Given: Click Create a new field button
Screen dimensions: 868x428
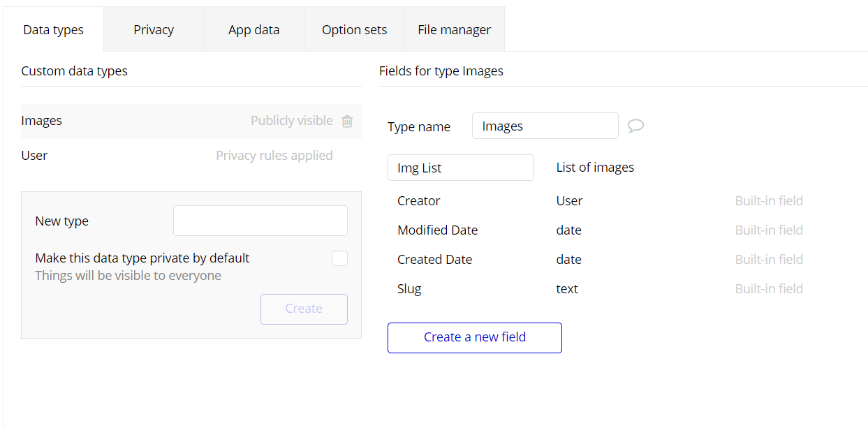Looking at the screenshot, I should pyautogui.click(x=474, y=337).
